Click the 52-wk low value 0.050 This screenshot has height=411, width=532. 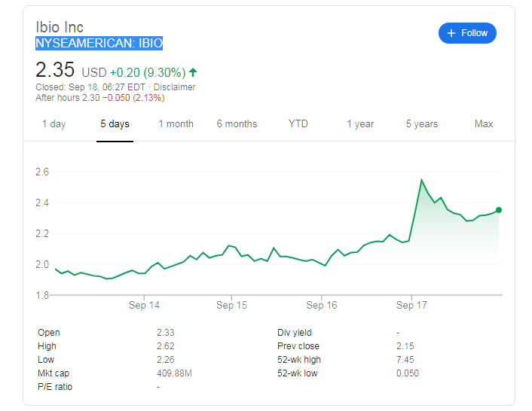pyautogui.click(x=408, y=373)
